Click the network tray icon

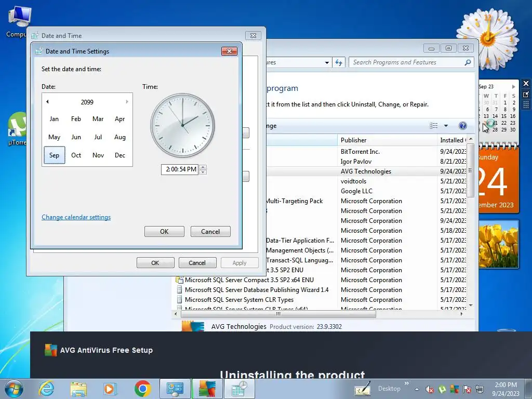(480, 390)
